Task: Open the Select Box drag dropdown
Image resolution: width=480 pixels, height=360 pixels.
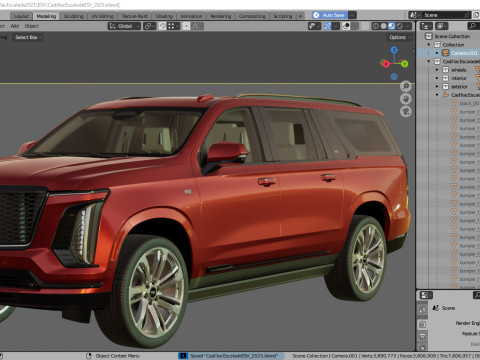Action: [x=28, y=37]
